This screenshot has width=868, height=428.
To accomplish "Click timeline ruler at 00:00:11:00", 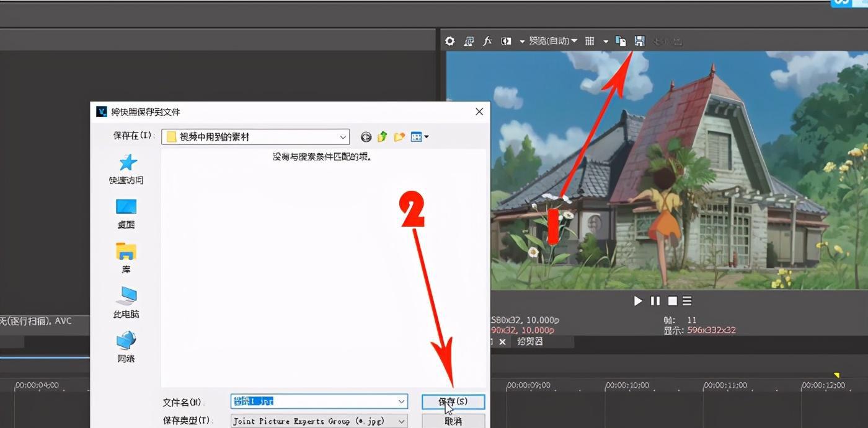I will [725, 385].
